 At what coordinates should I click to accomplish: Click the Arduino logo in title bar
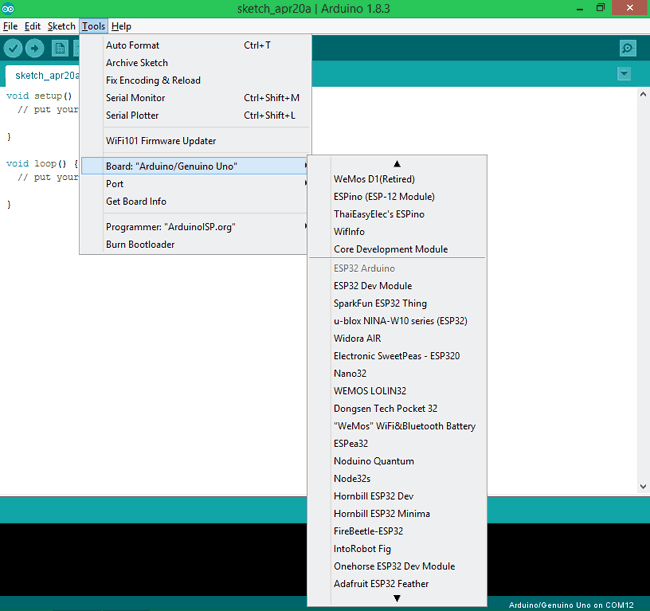(8, 8)
